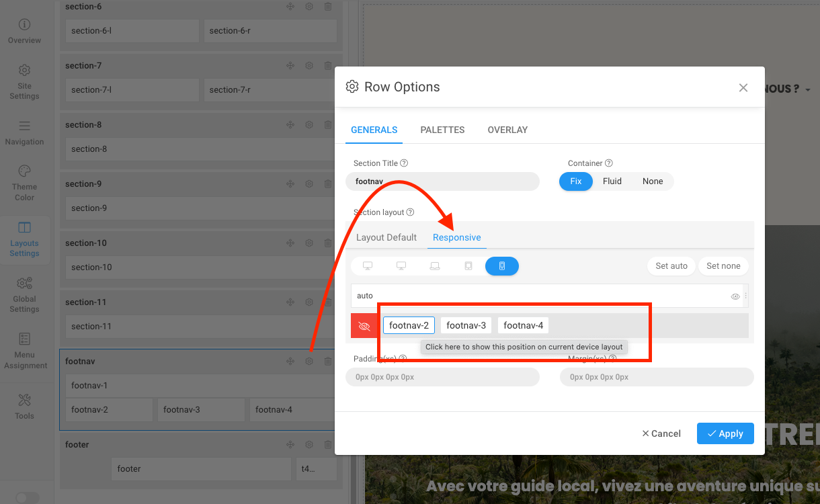
Task: Click the Section layout help icon
Action: coord(410,212)
